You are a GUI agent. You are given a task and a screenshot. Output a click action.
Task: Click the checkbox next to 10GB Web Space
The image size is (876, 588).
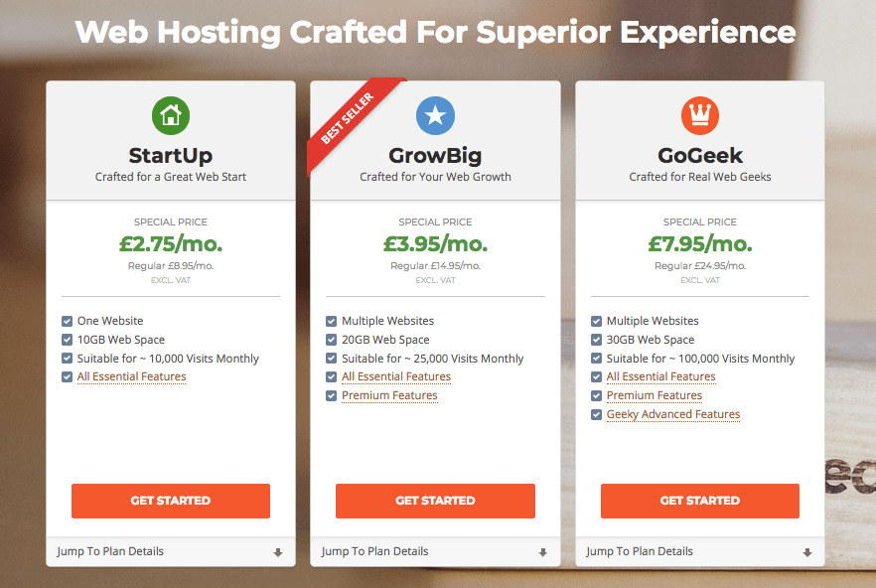tap(68, 340)
